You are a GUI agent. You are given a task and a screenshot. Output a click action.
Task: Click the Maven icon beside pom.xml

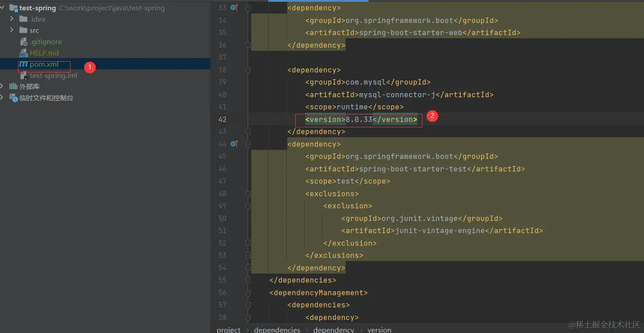23,64
